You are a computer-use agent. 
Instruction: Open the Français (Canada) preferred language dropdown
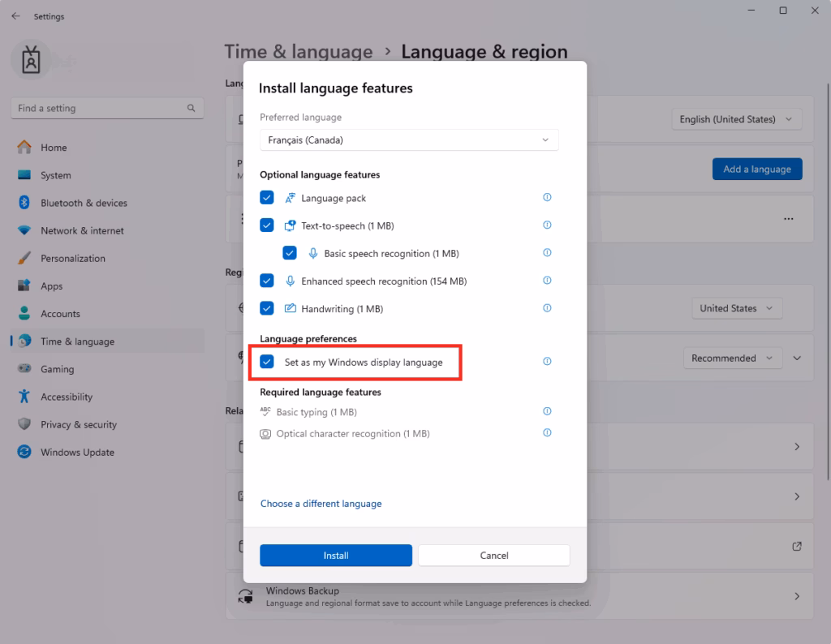[409, 140]
